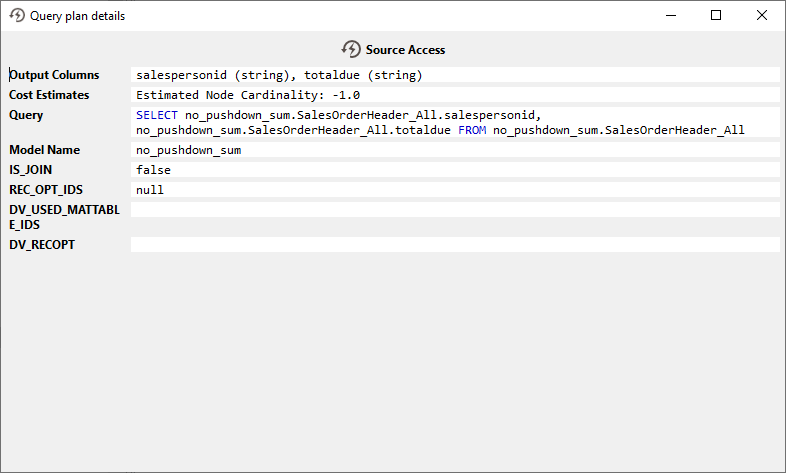This screenshot has height=473, width=786.
Task: Click the Query plan details title bar icon
Action: click(17, 16)
